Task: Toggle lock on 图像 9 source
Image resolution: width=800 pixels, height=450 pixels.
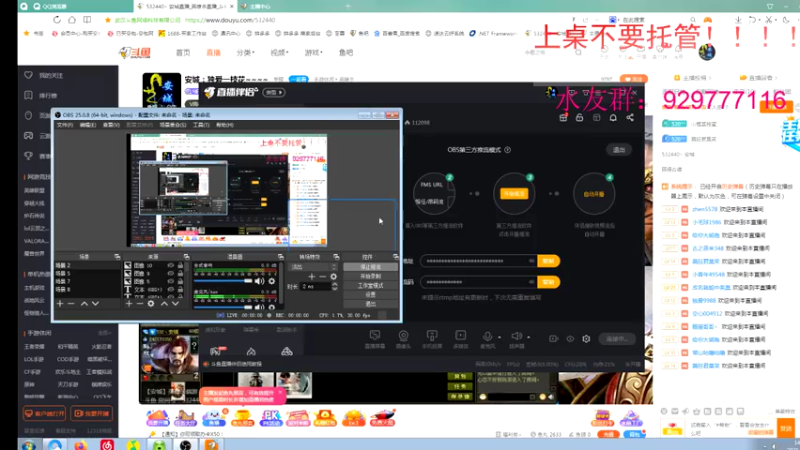Action: click(180, 273)
